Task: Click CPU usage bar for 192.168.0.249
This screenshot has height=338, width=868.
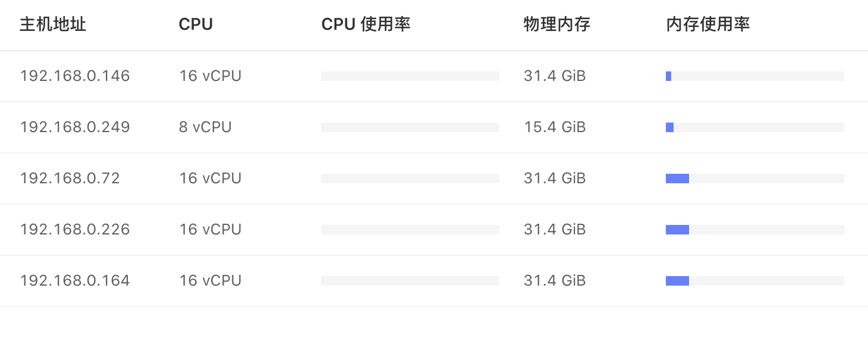Action: pos(410,127)
